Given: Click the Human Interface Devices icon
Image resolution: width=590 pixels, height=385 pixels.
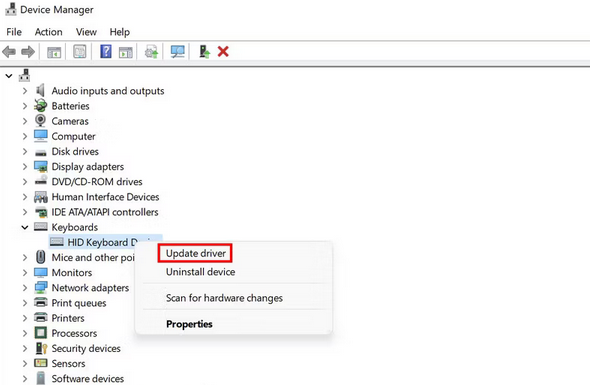Looking at the screenshot, I should pos(41,197).
